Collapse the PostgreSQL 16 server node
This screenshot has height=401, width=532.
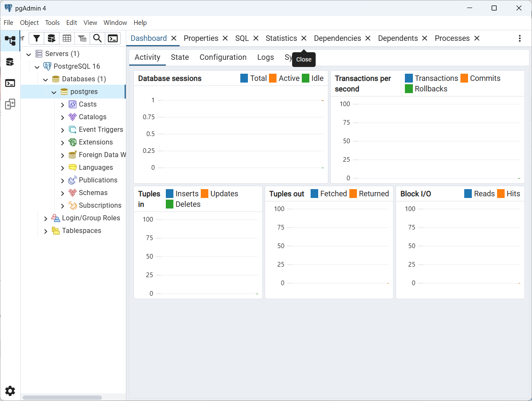click(x=37, y=67)
